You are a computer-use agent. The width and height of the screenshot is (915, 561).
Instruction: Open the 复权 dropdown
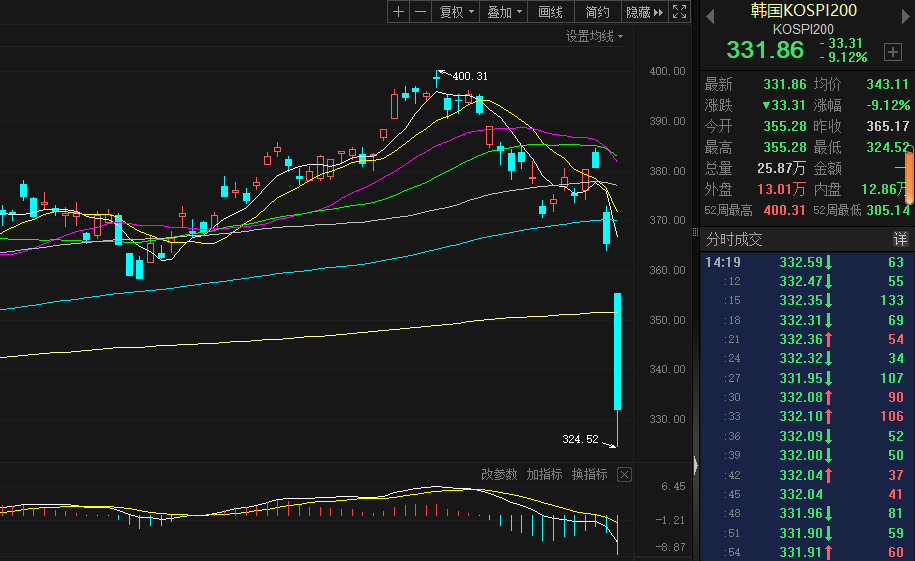[x=456, y=12]
